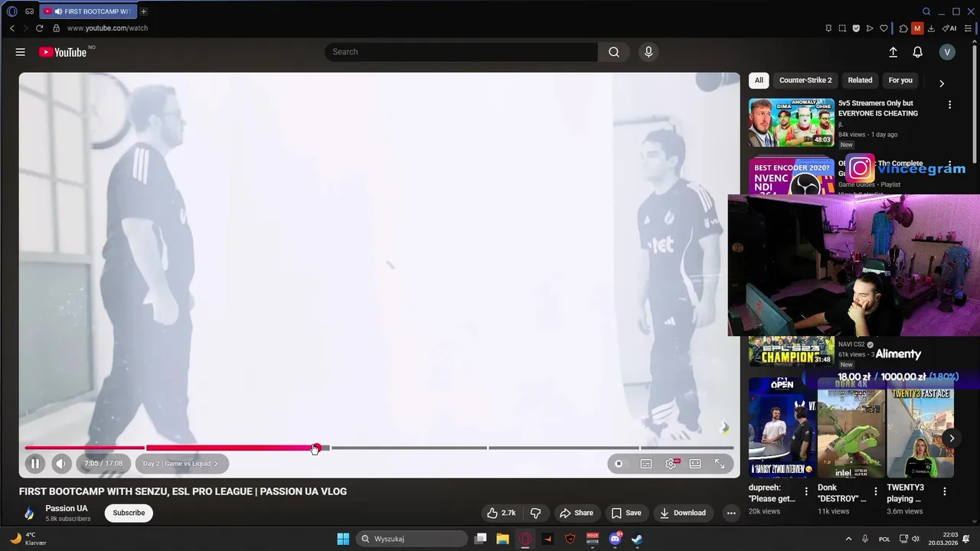The width and height of the screenshot is (980, 551).
Task: Click the Opera pin-board icon
Action: click(x=828, y=28)
